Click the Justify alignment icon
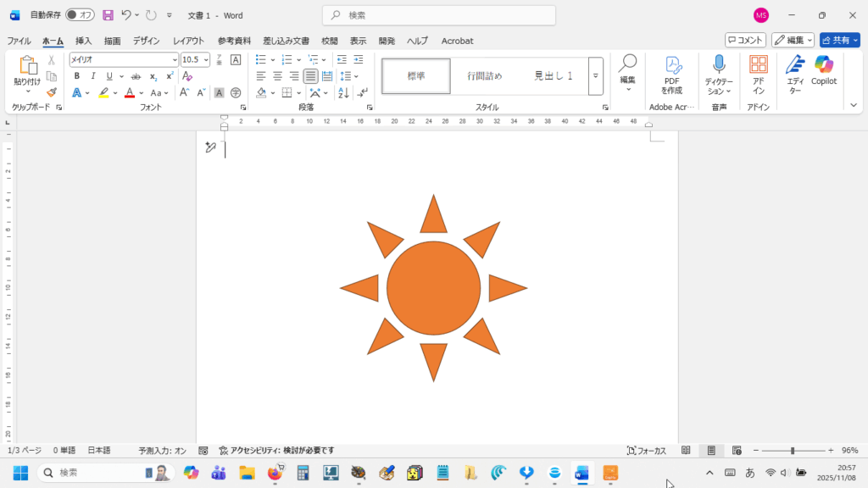Image resolution: width=868 pixels, height=488 pixels. [311, 76]
